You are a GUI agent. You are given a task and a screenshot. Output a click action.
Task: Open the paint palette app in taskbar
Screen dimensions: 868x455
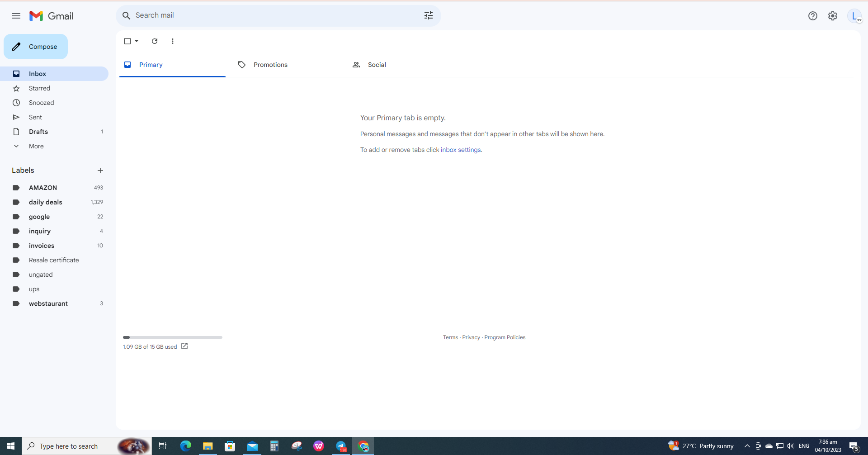click(x=297, y=446)
